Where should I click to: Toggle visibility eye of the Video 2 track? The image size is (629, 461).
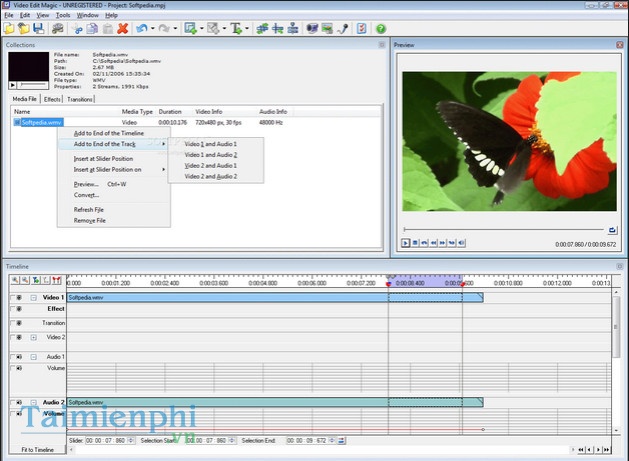pos(19,337)
